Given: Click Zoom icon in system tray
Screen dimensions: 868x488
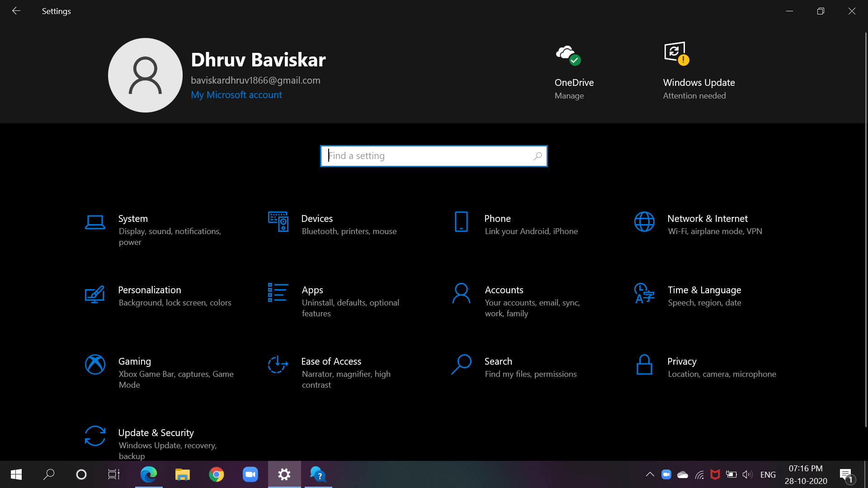Looking at the screenshot, I should click(x=666, y=474).
